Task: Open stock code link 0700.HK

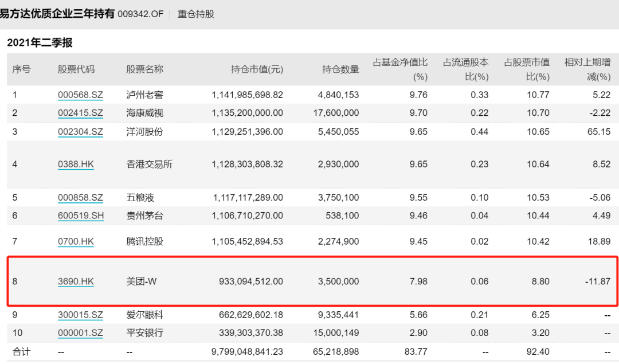Action: 76,241
